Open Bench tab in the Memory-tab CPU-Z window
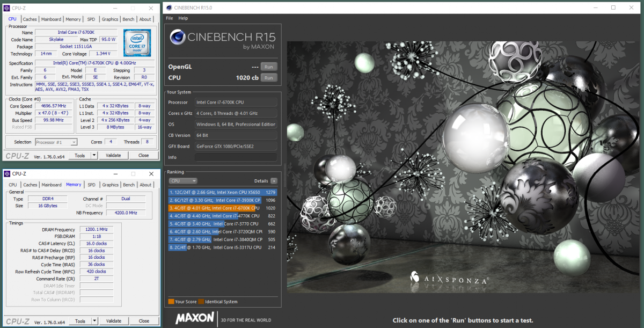Viewport: 644px width, 328px height. (x=129, y=185)
